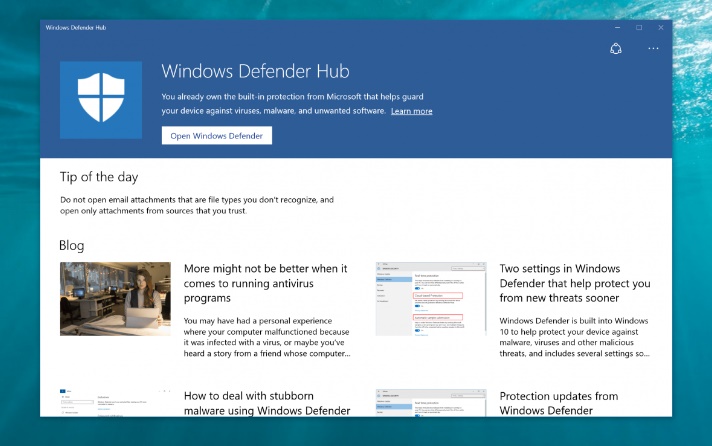712x446 pixels.
Task: Select the stubborn malware article thumbnail
Action: coord(115,402)
